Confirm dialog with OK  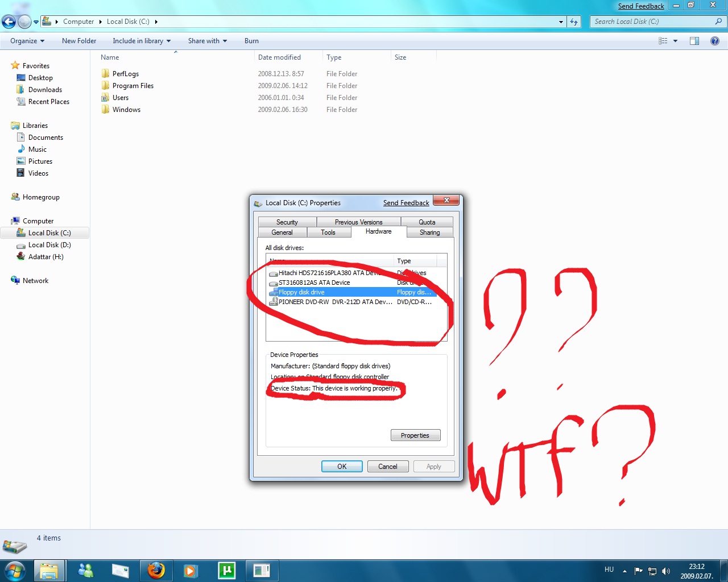click(x=342, y=467)
